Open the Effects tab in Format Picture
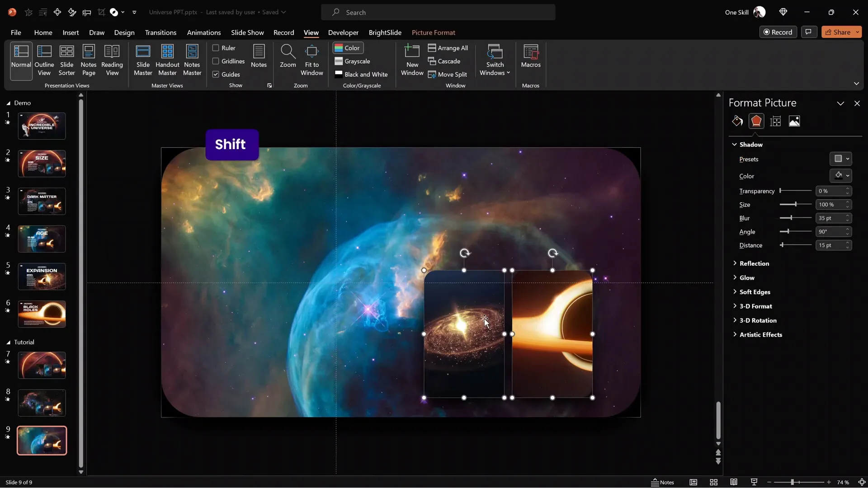The width and height of the screenshot is (868, 488). pos(756,121)
